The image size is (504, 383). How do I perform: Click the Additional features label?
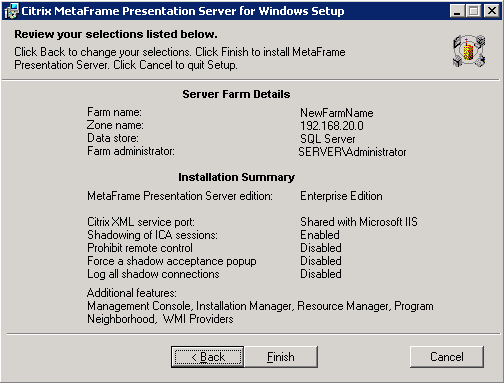pos(132,293)
